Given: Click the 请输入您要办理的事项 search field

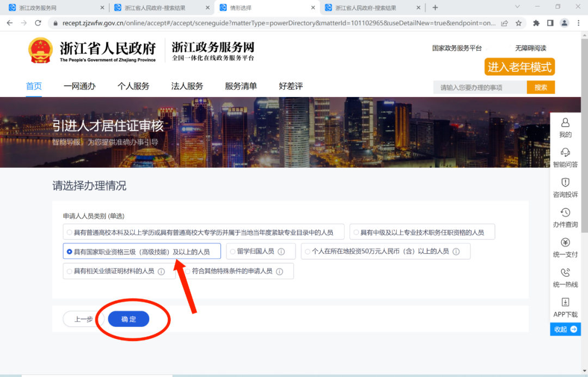Looking at the screenshot, I should pyautogui.click(x=480, y=87).
